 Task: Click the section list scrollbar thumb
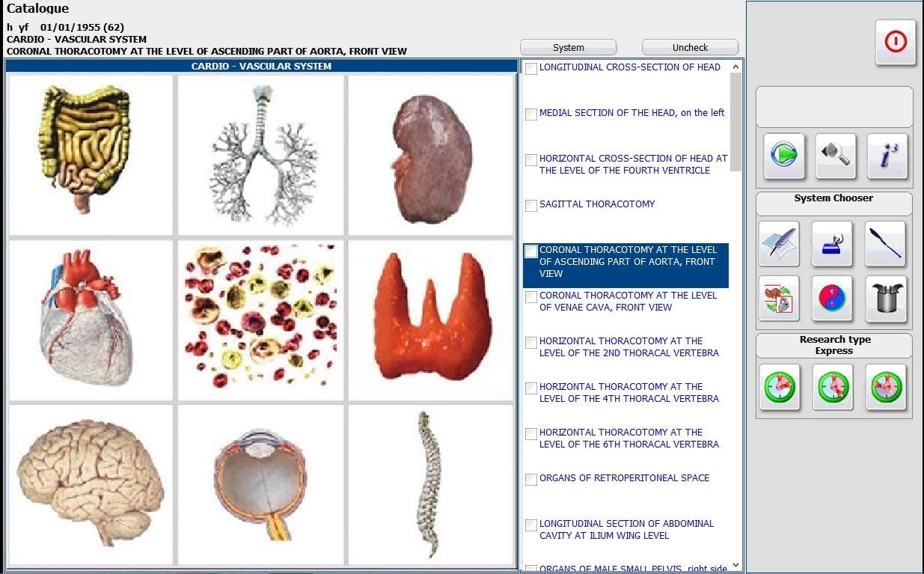point(735,122)
